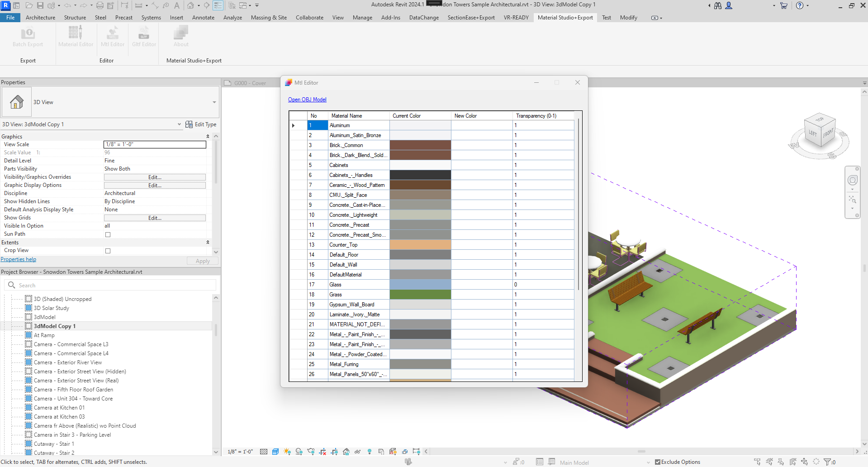This screenshot has height=467, width=868.
Task: Switch to the Manage ribbon tab
Action: 362,18
